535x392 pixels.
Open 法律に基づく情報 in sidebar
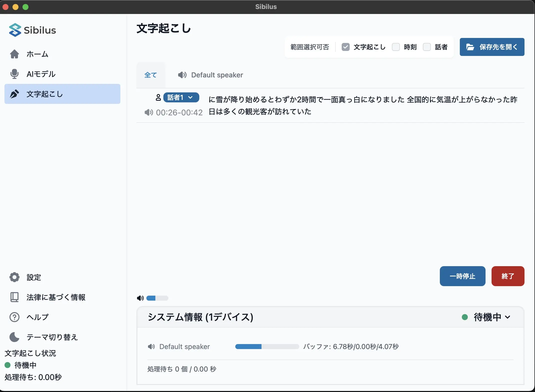(62, 297)
